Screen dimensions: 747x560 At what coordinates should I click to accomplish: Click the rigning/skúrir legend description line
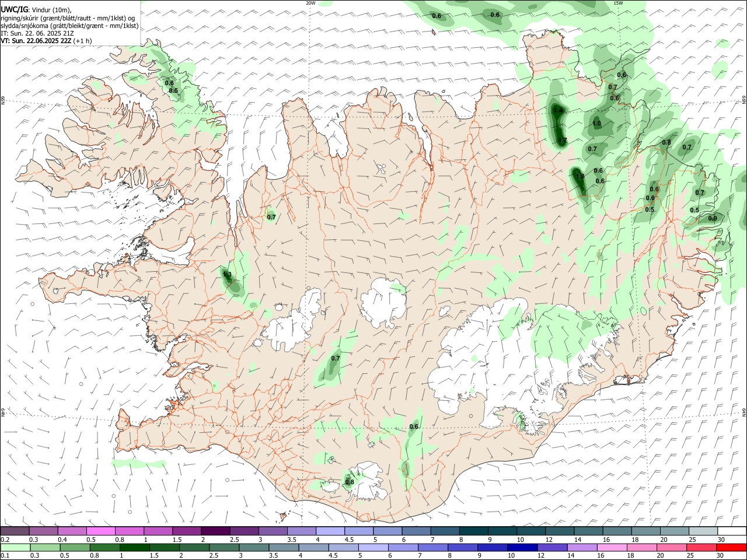tap(68, 18)
